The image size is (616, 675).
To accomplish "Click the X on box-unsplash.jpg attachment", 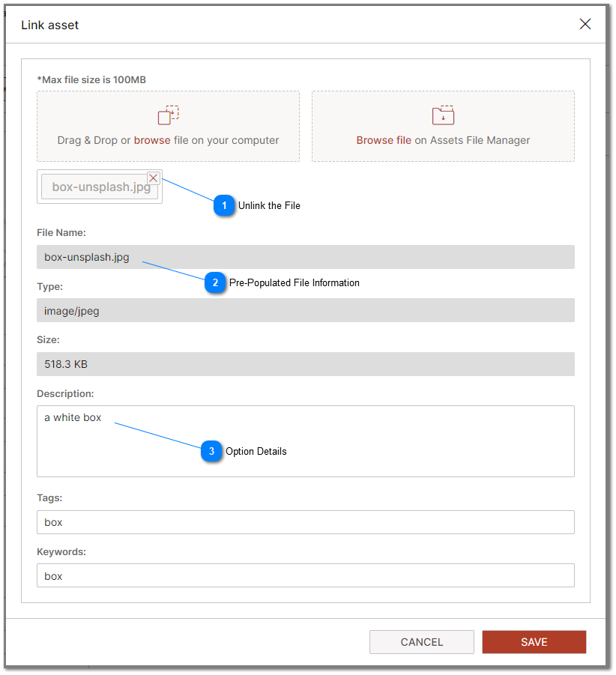I will (x=154, y=178).
